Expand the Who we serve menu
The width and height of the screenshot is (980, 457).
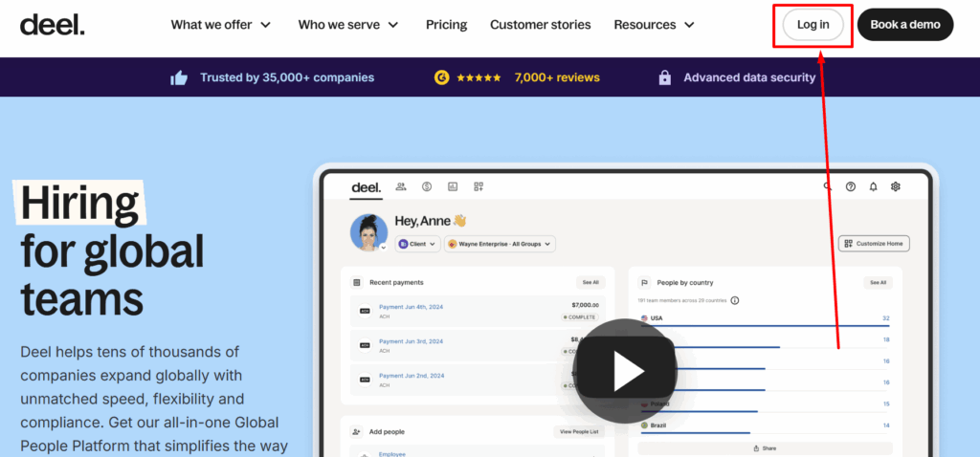[348, 25]
